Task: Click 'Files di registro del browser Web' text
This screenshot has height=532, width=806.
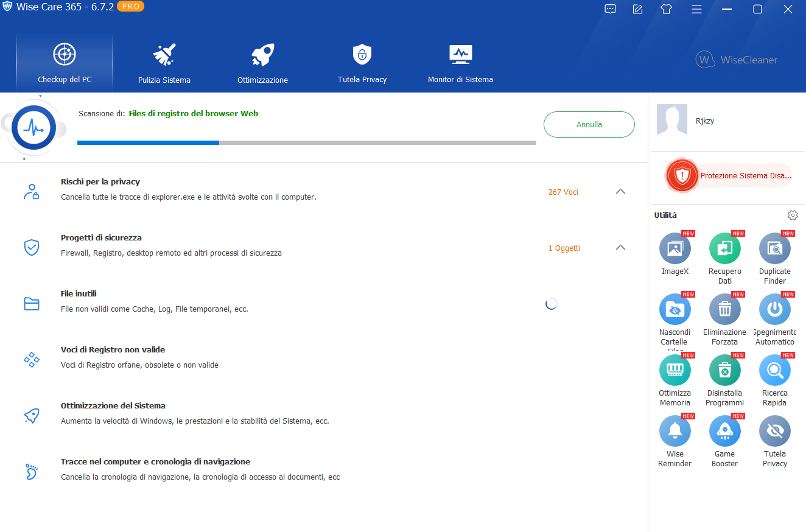Action: coord(194,113)
